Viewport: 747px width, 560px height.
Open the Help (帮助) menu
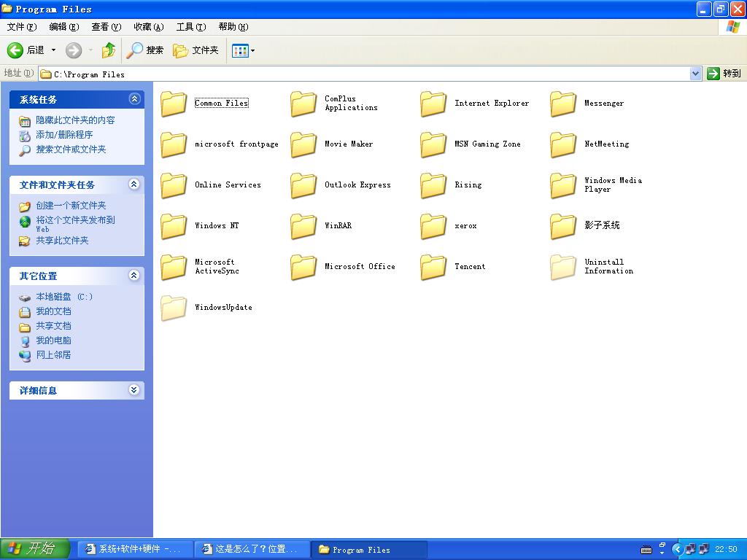[x=233, y=27]
